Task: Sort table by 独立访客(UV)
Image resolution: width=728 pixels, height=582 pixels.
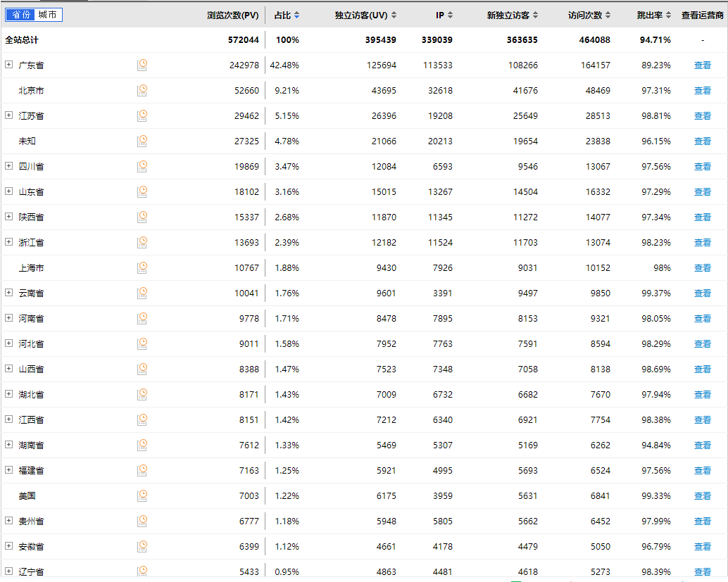Action: [365, 15]
